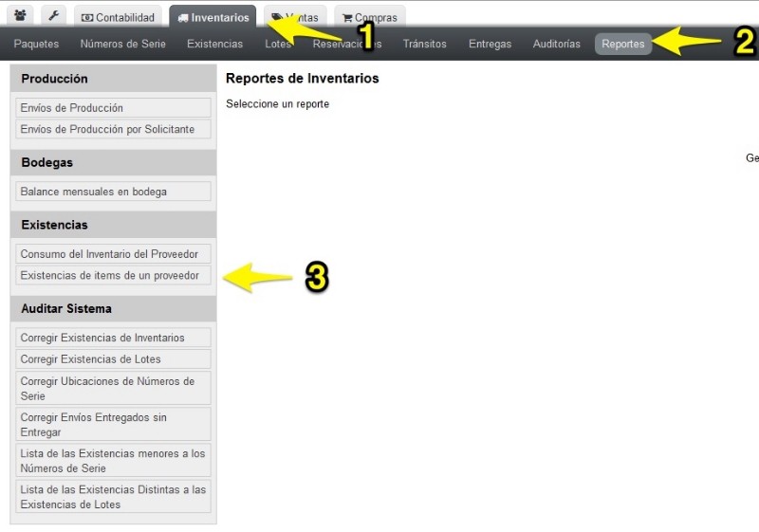Run Corregir Existencias de Inventarios
The image size is (759, 532).
point(113,338)
